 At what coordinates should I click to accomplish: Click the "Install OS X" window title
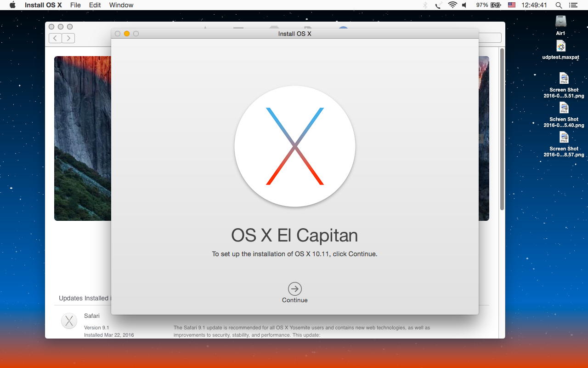click(295, 34)
